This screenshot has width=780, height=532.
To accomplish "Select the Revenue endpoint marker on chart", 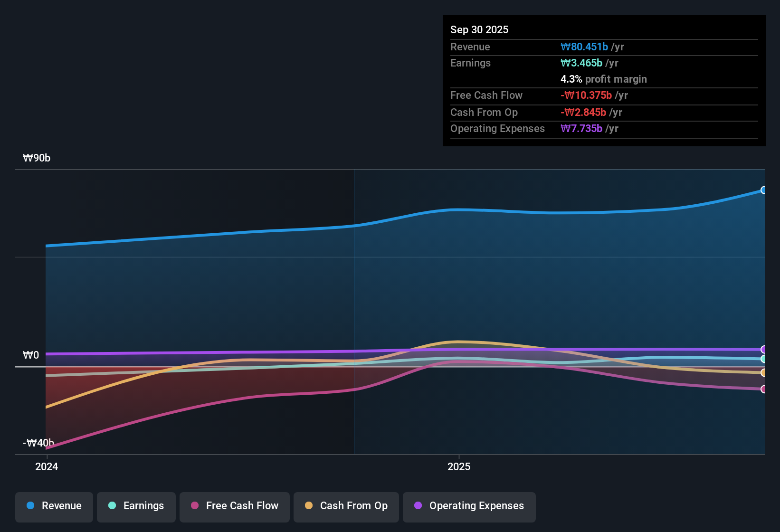I will coord(763,190).
